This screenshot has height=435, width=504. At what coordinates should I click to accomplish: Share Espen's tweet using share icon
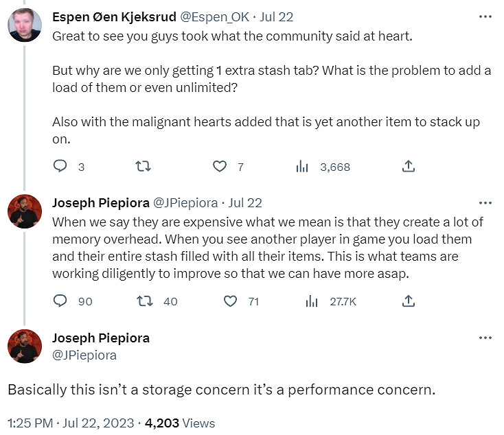coord(408,166)
